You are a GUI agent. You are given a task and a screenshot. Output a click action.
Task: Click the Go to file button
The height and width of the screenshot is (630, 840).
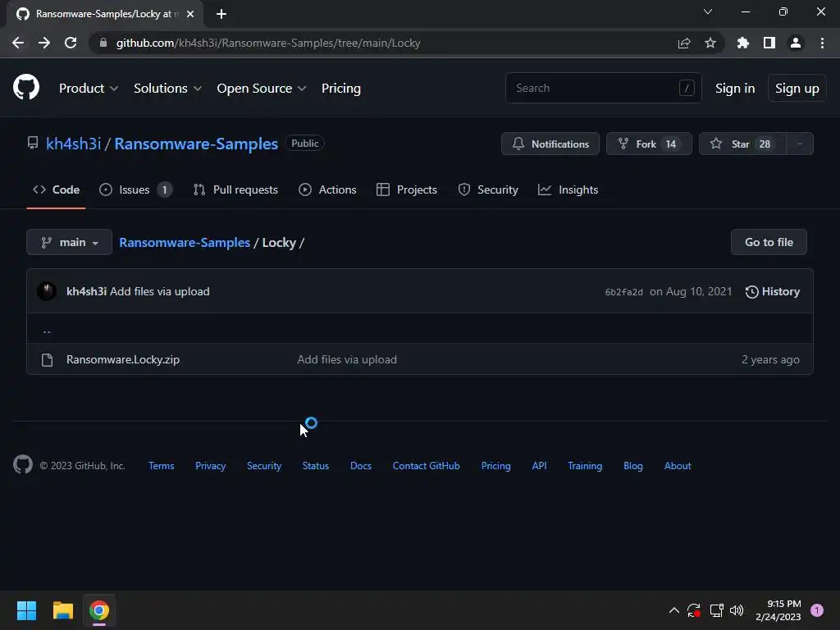(x=768, y=242)
